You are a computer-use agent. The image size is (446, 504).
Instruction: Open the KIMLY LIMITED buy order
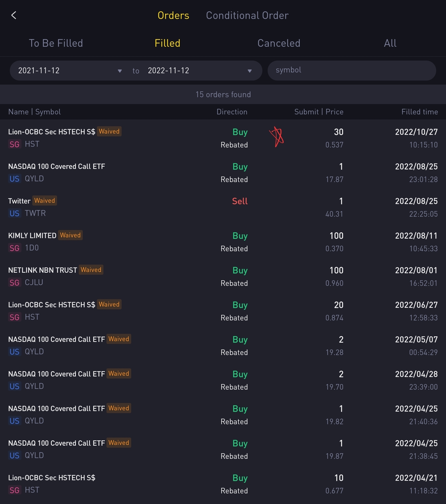click(223, 242)
